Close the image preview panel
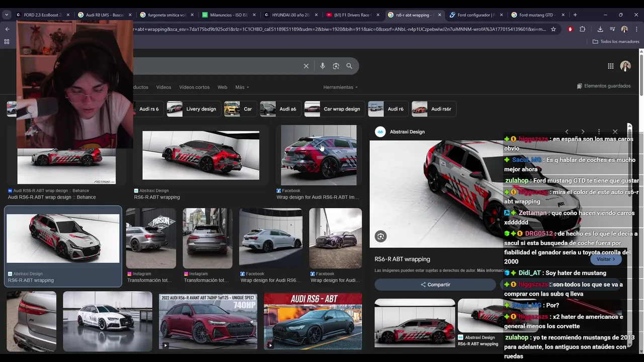 [615, 132]
